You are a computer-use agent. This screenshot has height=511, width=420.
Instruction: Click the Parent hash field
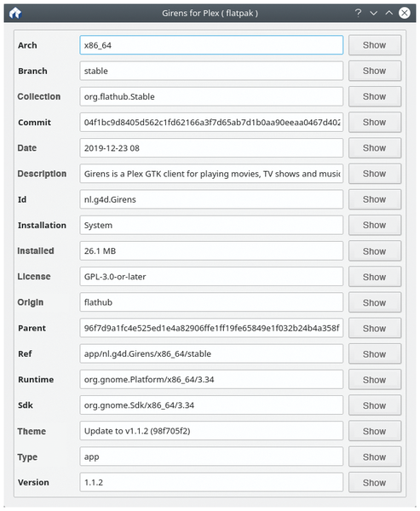(x=211, y=328)
